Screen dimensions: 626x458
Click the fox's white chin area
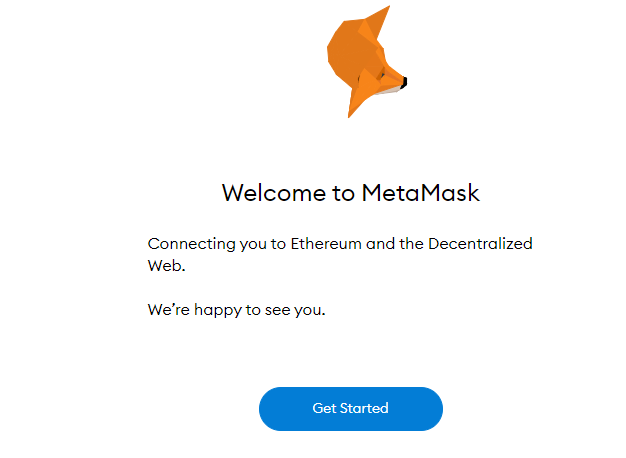(389, 91)
